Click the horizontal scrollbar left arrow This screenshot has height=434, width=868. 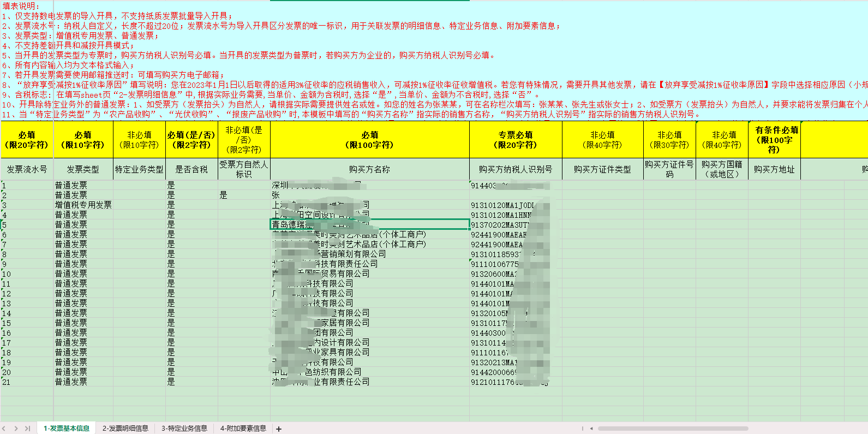pos(591,429)
